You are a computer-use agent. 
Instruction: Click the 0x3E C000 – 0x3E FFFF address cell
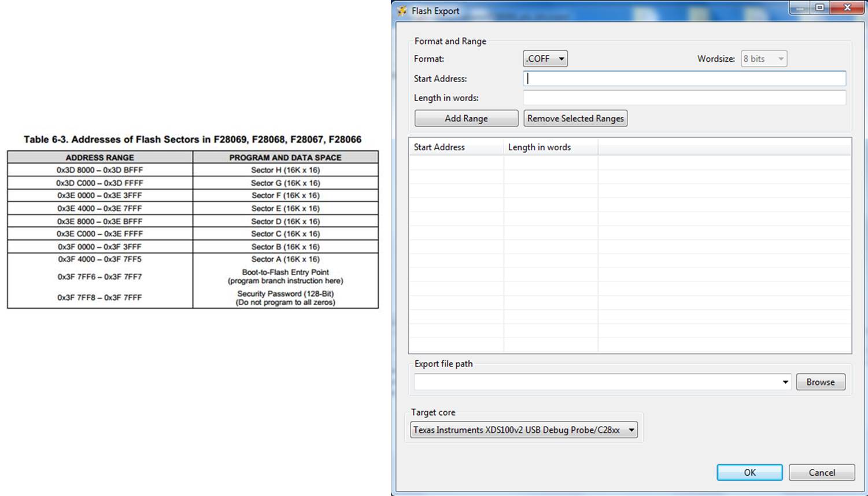tap(100, 234)
